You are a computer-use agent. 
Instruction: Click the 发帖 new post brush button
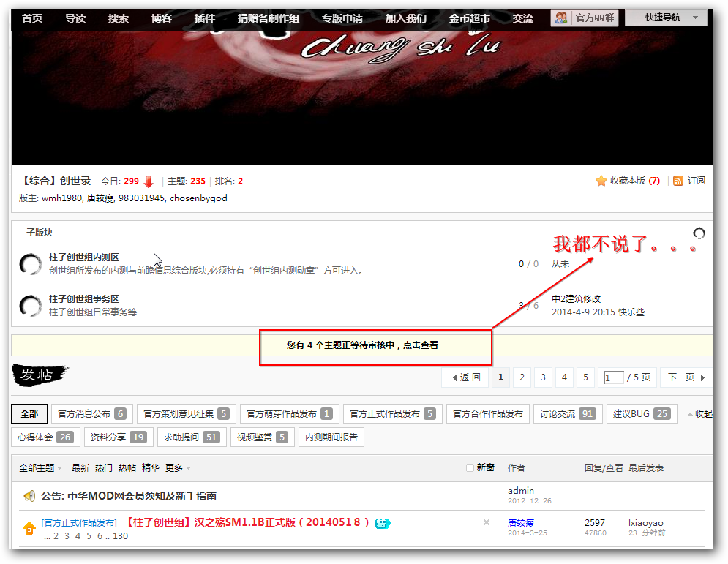pyautogui.click(x=40, y=376)
